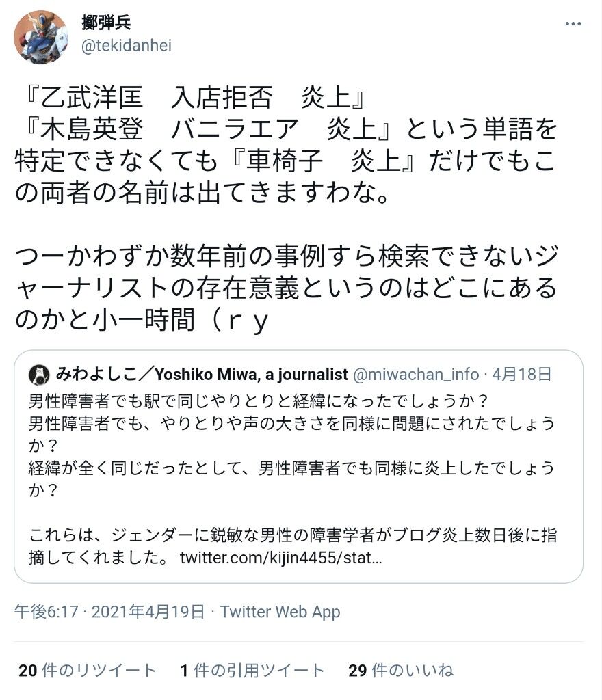Open the擲弾兵 profile avatar

[41, 37]
